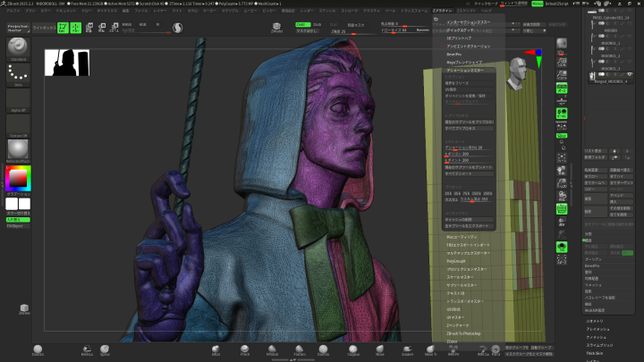Adjust the Focal Shift slider
The width and height of the screenshot is (644, 362).
point(404,24)
